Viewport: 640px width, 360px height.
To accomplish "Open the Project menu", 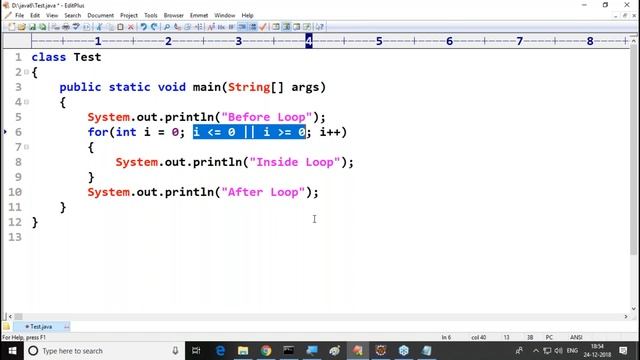I will point(129,16).
